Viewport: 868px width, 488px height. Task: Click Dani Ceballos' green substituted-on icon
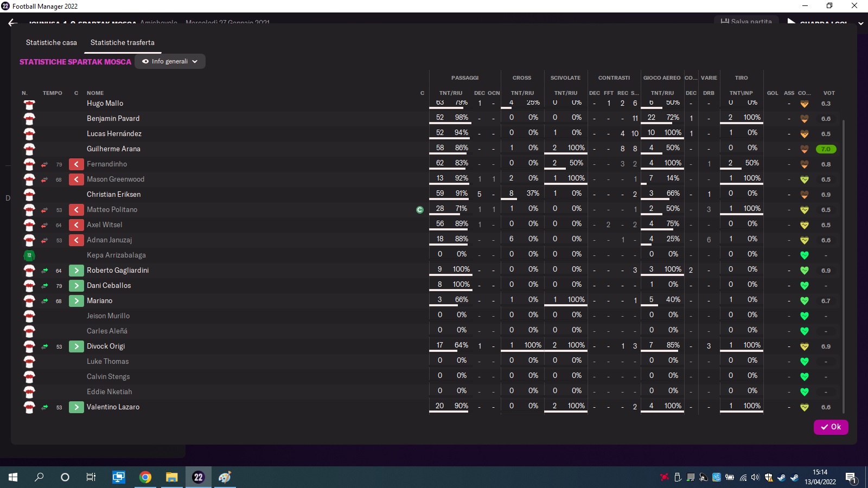pyautogui.click(x=76, y=285)
